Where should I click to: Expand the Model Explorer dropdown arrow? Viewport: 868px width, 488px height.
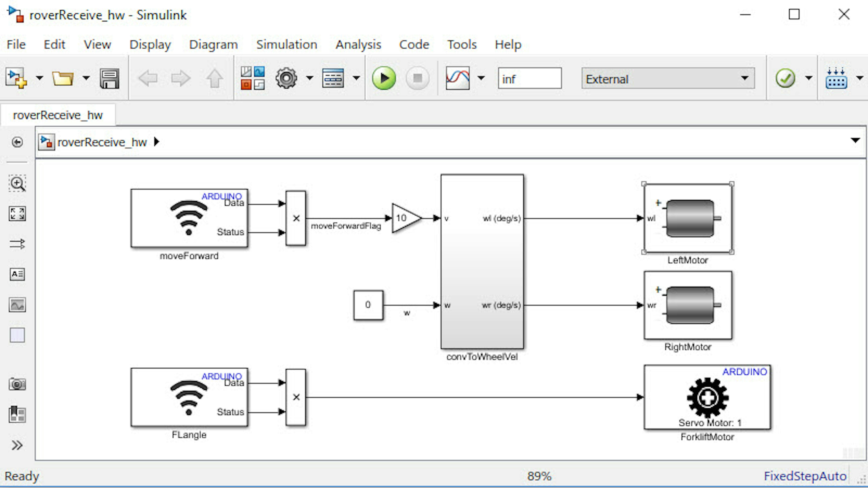point(356,78)
